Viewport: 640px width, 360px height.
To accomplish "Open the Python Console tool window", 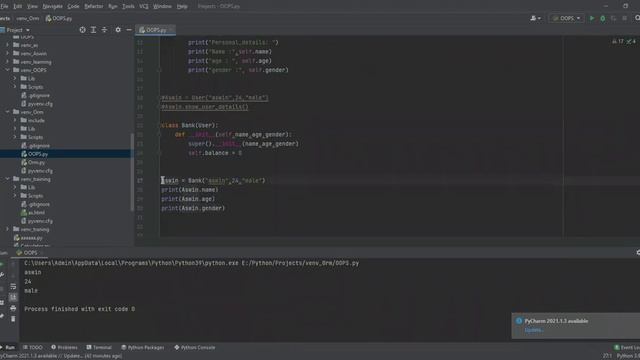I will [x=194, y=347].
